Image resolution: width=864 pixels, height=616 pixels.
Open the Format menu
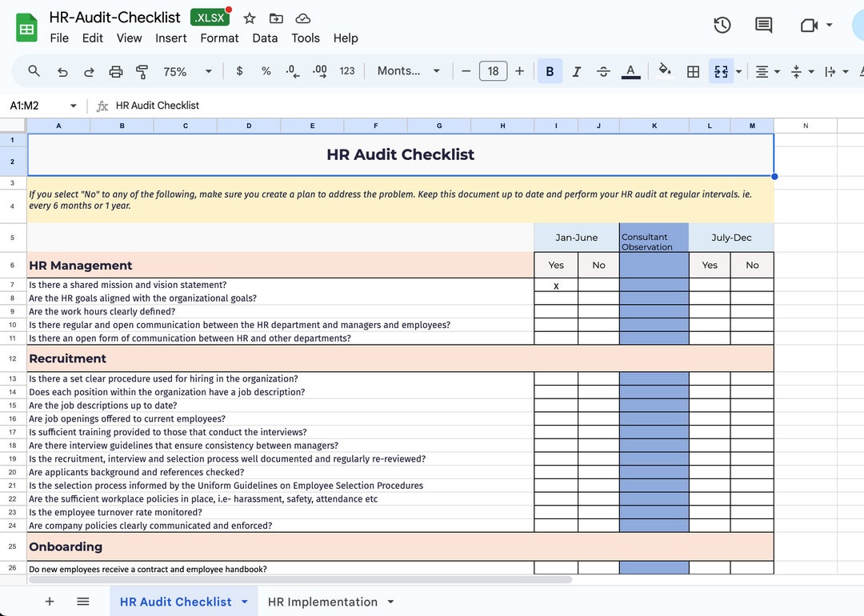tap(218, 38)
